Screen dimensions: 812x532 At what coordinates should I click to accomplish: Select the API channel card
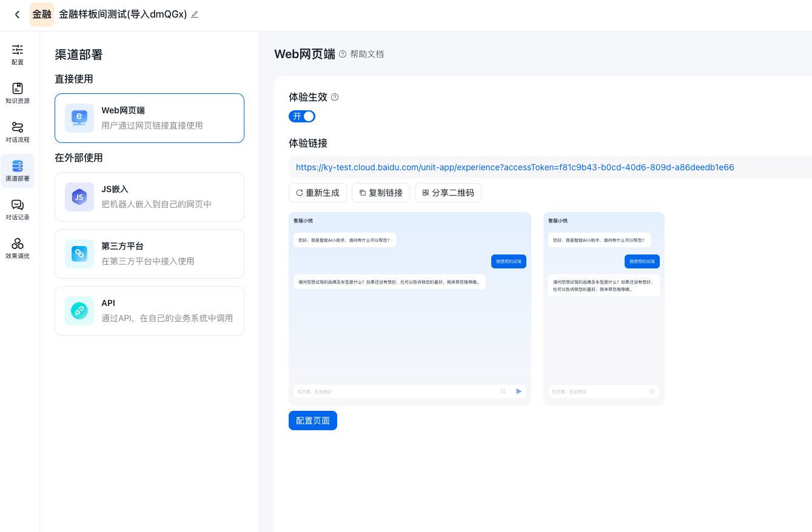point(149,311)
